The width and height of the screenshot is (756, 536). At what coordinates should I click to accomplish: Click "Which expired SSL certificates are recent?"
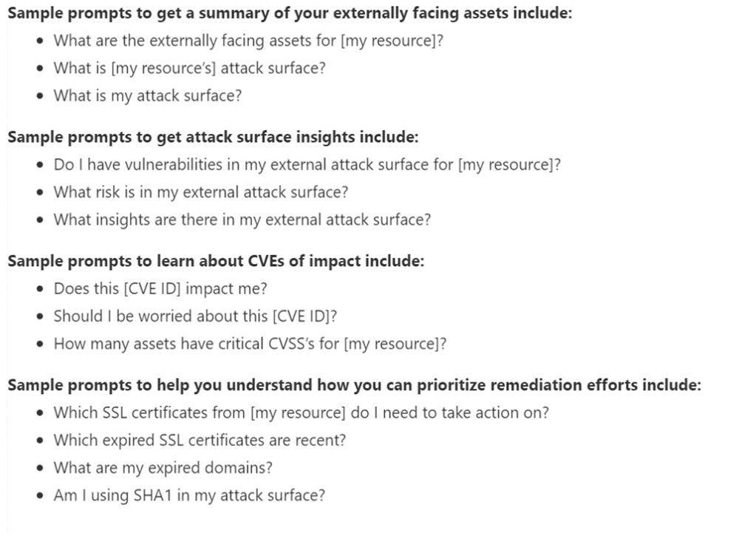tap(200, 440)
